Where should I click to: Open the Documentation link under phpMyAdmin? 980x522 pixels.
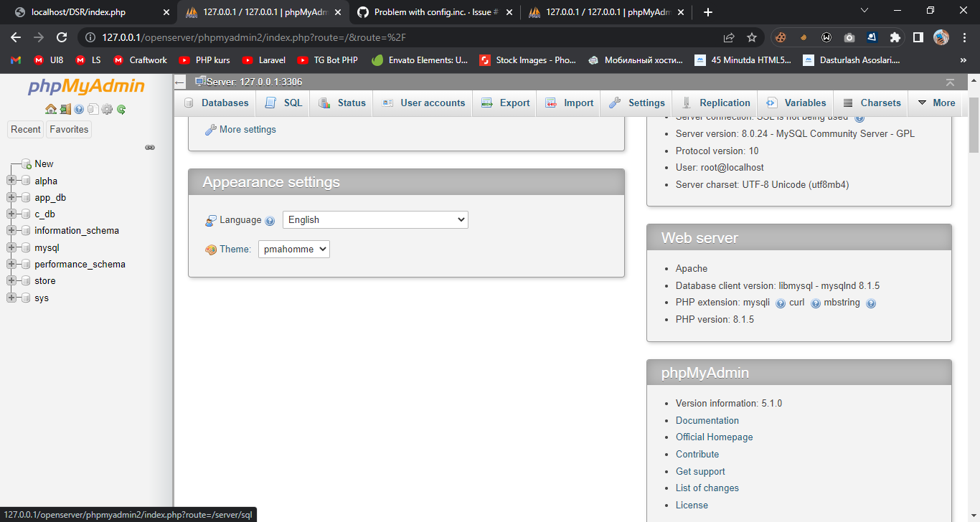(x=707, y=420)
